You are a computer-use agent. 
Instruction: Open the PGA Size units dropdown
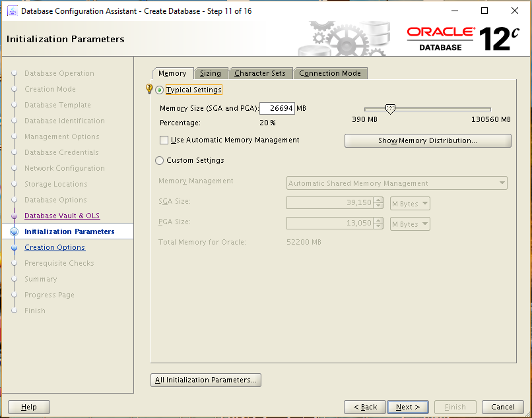pos(409,224)
